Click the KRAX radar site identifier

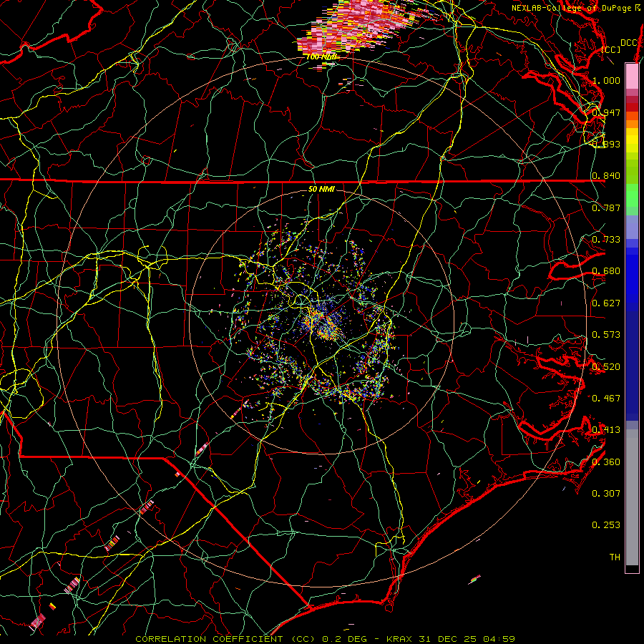401,639
